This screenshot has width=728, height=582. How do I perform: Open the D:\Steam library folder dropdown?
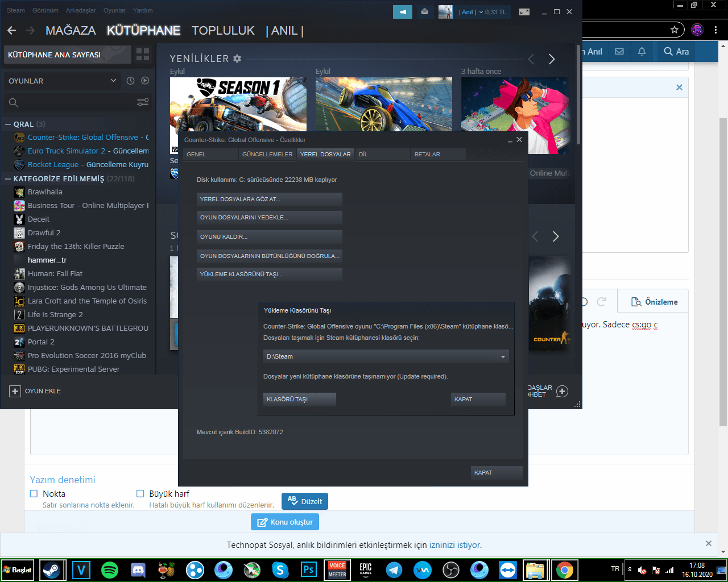click(x=386, y=356)
